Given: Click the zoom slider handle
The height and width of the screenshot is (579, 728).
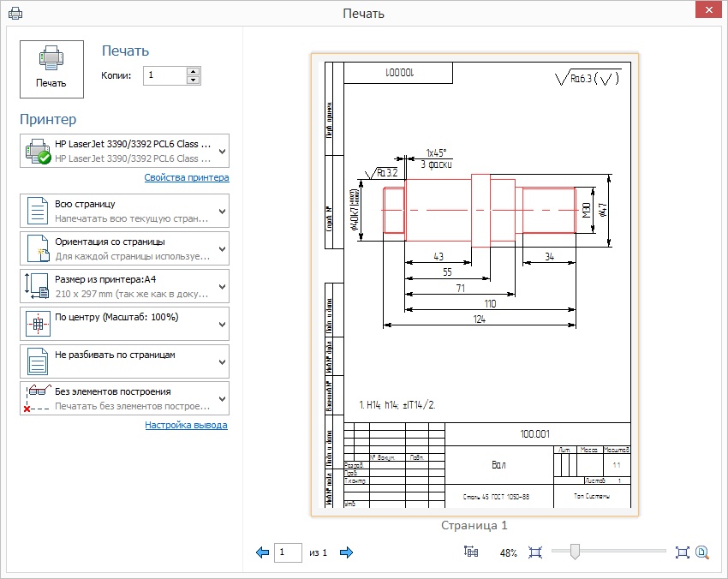Looking at the screenshot, I should pos(575,552).
